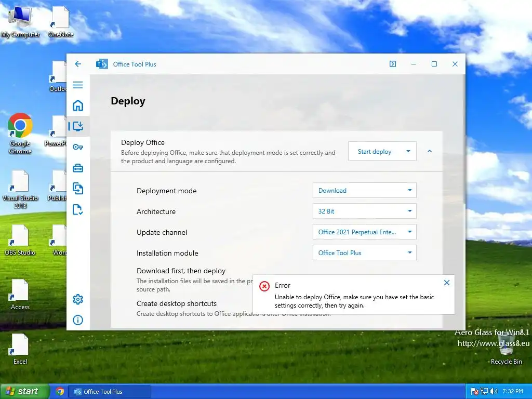
Task: Click the Start deploy button
Action: click(x=375, y=152)
